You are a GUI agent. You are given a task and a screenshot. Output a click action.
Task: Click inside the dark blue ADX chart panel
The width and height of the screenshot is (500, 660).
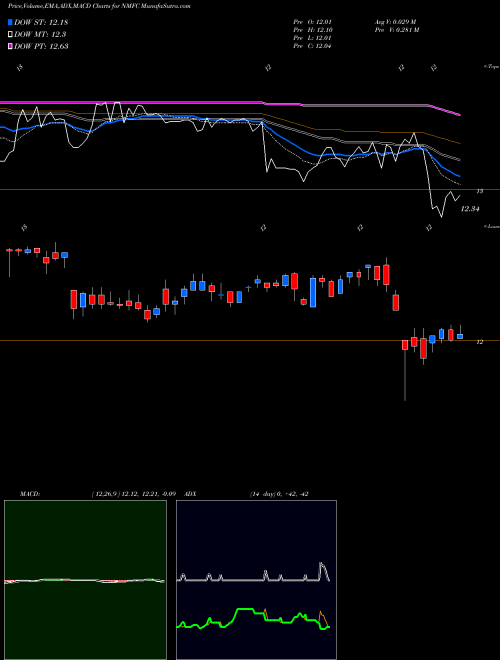tap(256, 580)
